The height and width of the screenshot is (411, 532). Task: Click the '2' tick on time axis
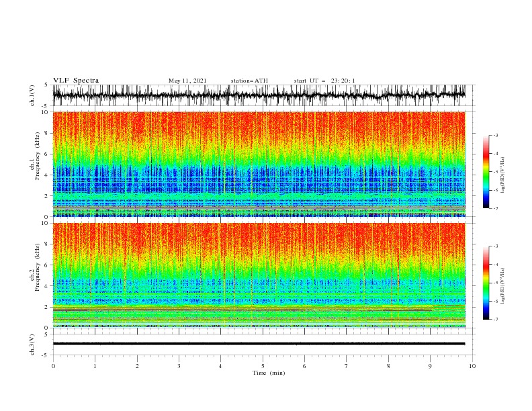[137, 366]
